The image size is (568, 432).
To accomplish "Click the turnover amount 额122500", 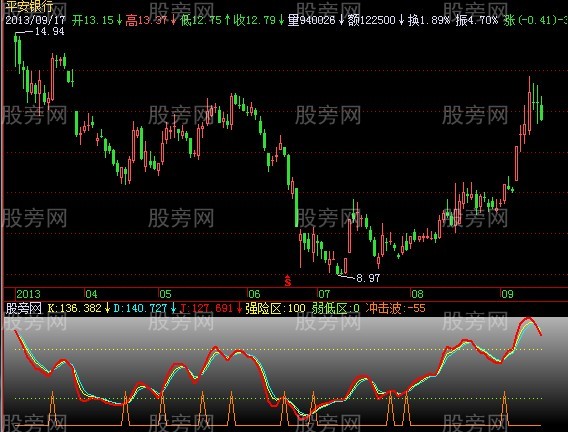I will (x=371, y=20).
